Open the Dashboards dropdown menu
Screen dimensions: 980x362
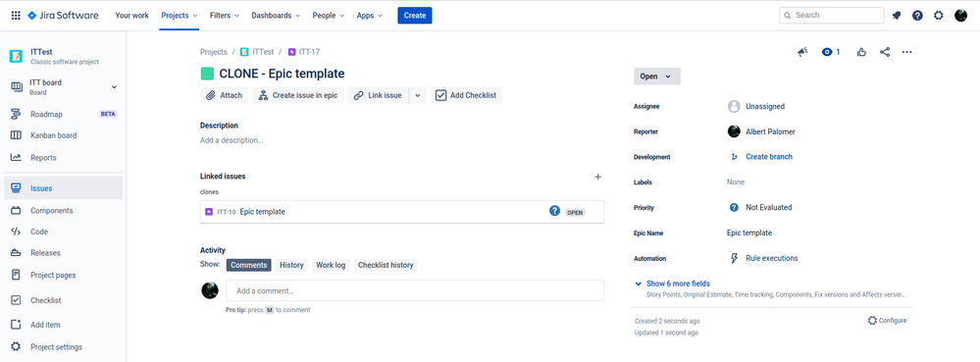pyautogui.click(x=276, y=16)
